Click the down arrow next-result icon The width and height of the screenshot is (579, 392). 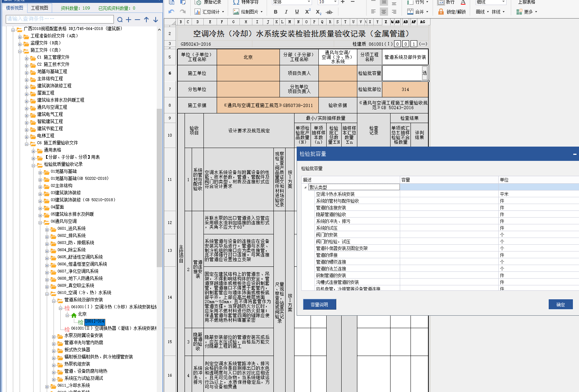coord(156,20)
